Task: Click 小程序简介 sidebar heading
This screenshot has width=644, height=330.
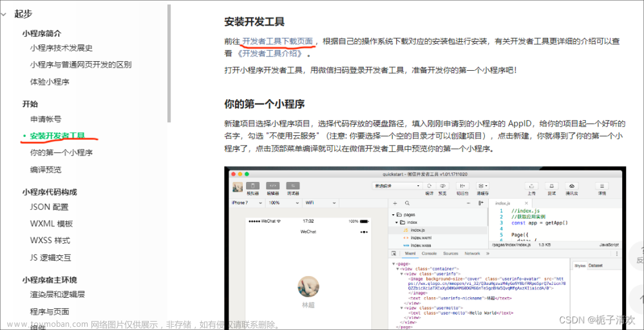Action: click(41, 33)
